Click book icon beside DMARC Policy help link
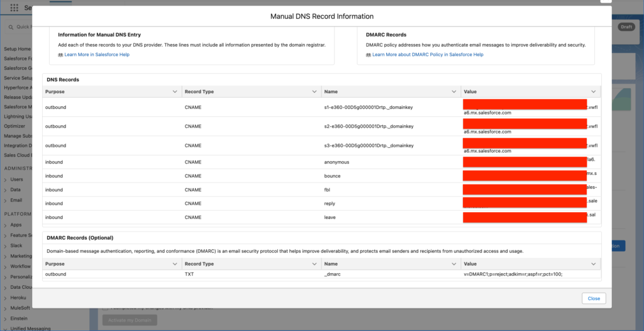Viewport: 644px width, 331px height. [369, 55]
